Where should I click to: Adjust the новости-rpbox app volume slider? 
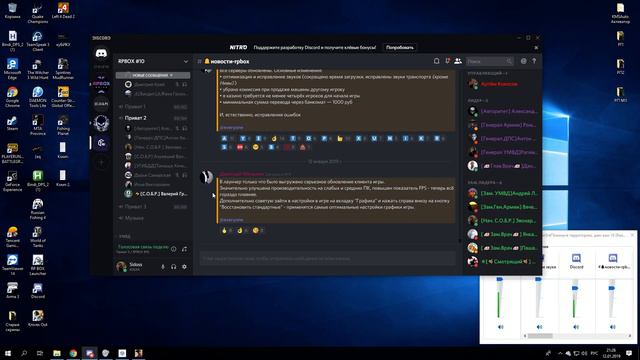tap(612, 288)
